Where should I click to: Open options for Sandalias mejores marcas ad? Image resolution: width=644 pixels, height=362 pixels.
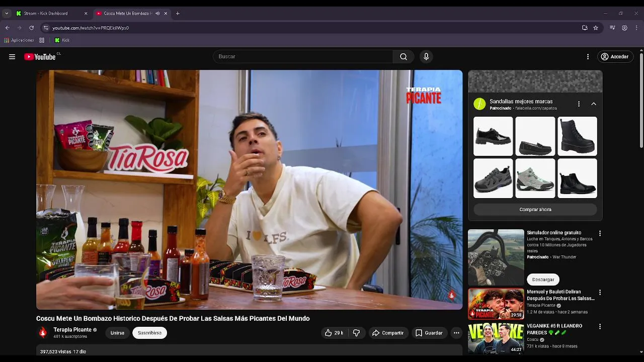click(x=579, y=104)
